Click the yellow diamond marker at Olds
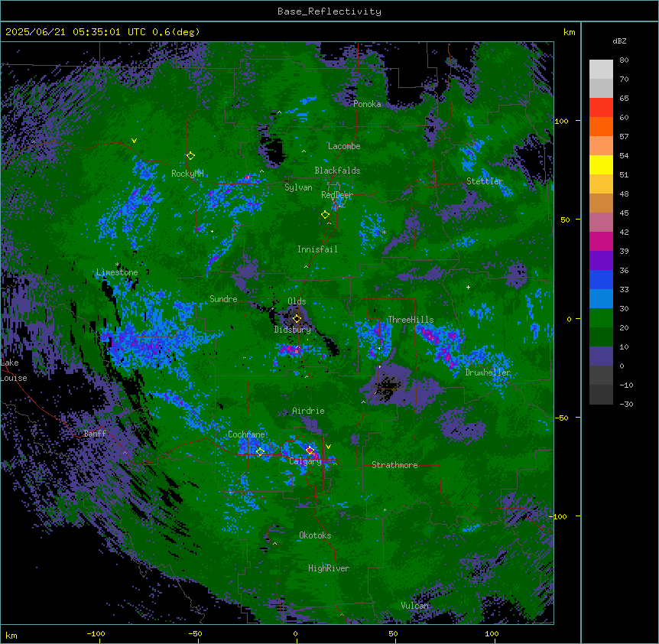 [297, 318]
